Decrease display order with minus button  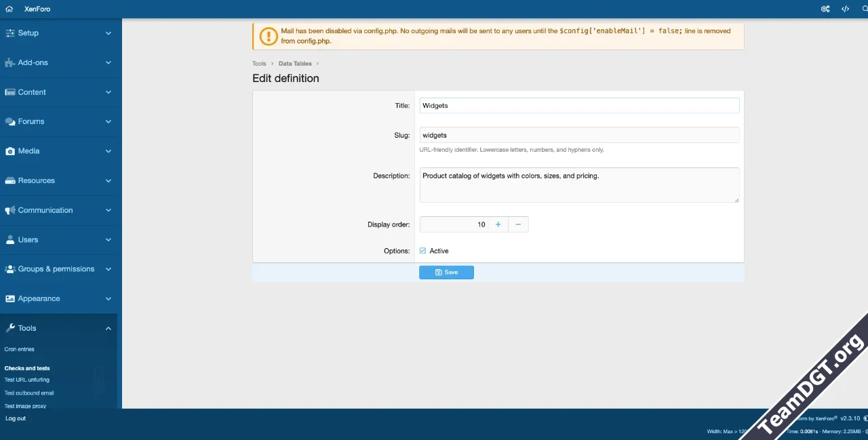click(x=518, y=224)
